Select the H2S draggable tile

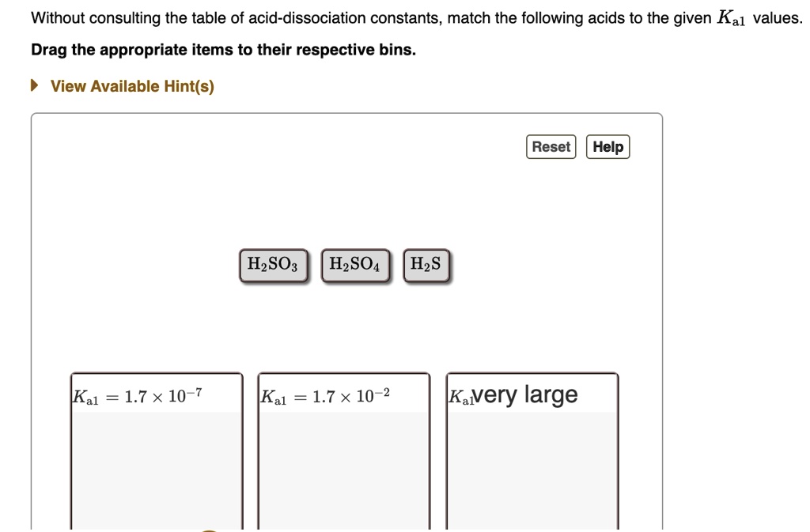[x=426, y=264]
